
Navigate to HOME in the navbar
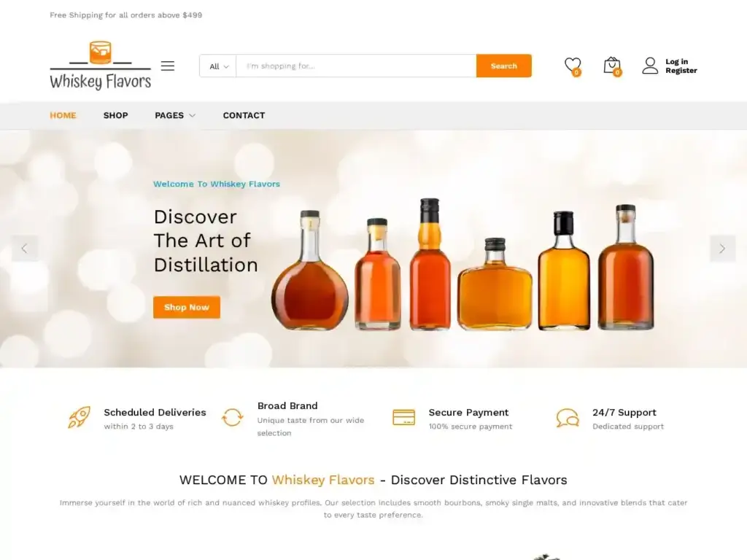point(63,115)
